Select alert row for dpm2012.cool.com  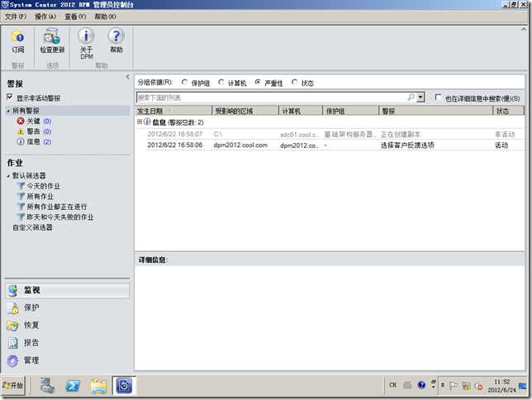335,145
